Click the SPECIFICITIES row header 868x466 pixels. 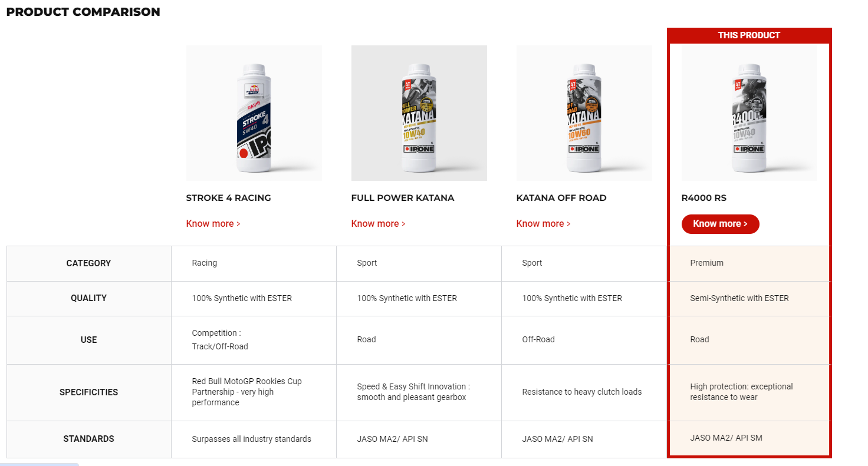click(x=89, y=392)
